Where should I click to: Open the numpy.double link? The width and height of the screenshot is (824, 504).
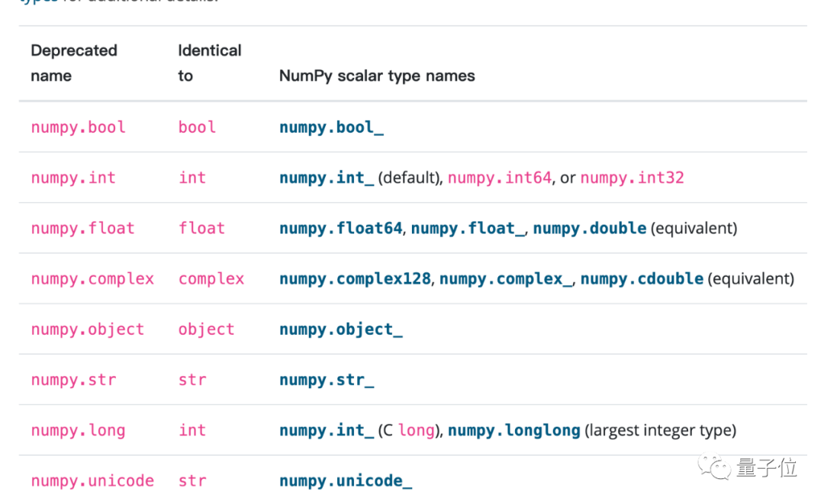coord(589,228)
